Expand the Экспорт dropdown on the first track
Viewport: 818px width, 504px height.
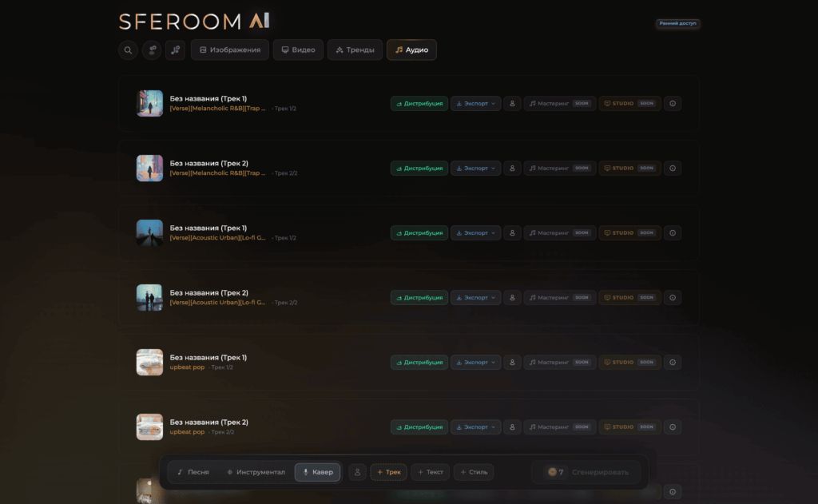[x=476, y=103]
